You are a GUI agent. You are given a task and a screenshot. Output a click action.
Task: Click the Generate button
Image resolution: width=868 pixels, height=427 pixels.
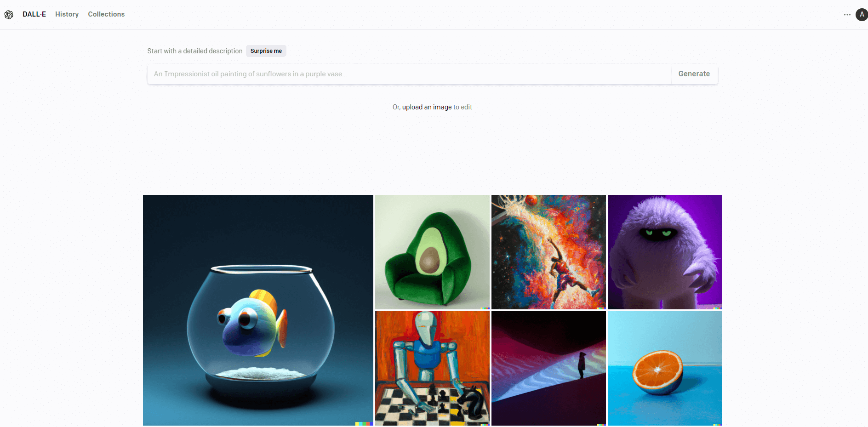point(694,74)
